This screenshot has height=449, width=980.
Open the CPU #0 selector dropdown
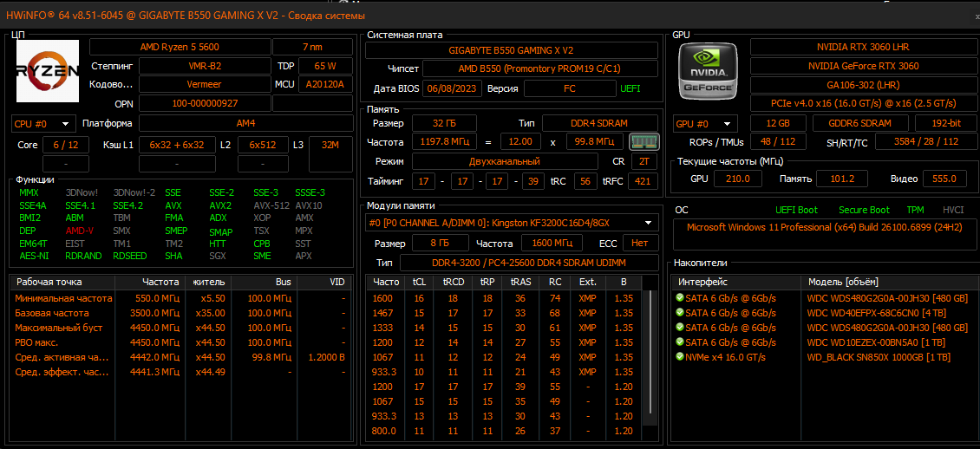[x=43, y=123]
